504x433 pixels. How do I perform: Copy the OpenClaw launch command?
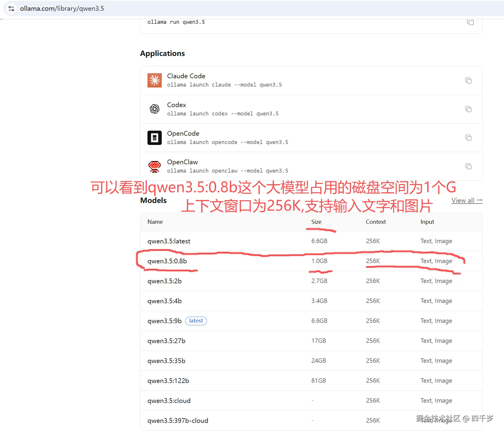pos(468,166)
